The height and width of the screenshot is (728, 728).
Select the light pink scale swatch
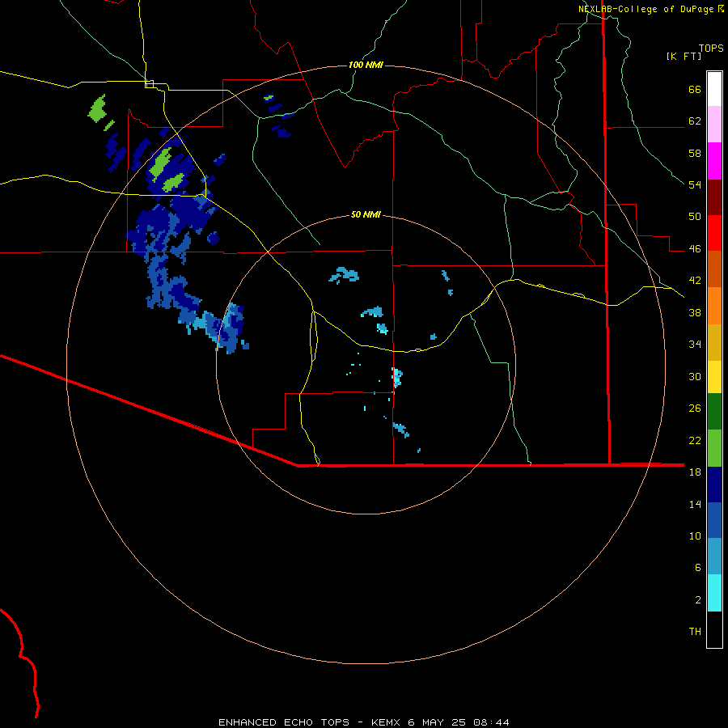(714, 125)
